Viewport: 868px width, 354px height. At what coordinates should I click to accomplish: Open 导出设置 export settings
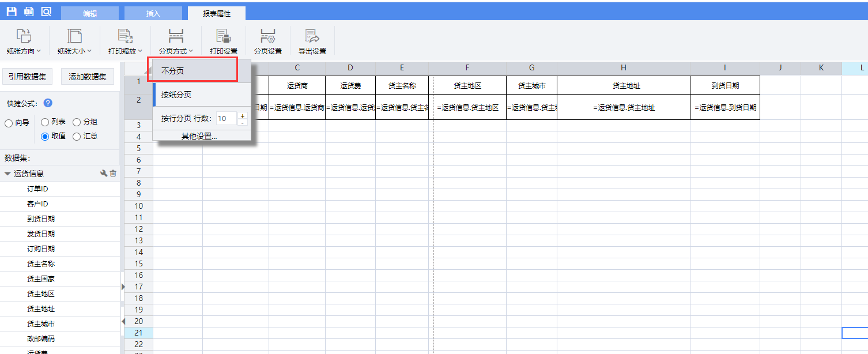312,42
